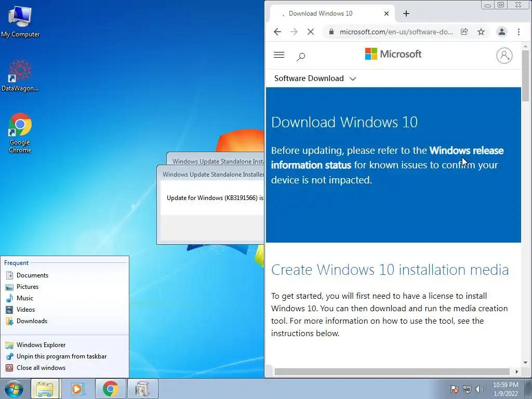Launch Windows Explorer from the jump list
Screen dimensions: 532x399
tap(64, 345)
